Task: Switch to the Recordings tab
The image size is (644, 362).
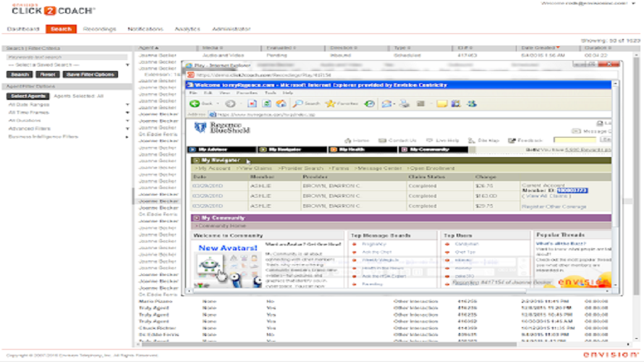Action: (x=99, y=29)
